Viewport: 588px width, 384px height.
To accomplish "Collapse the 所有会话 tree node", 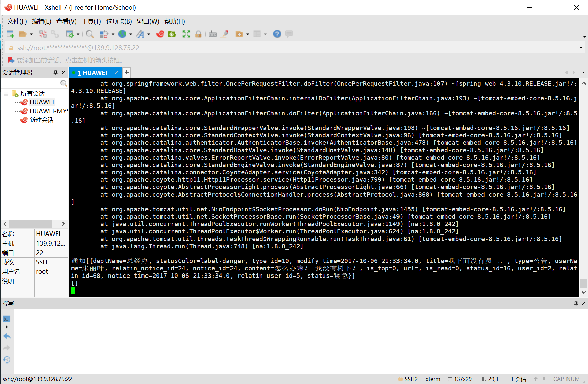I will click(6, 94).
